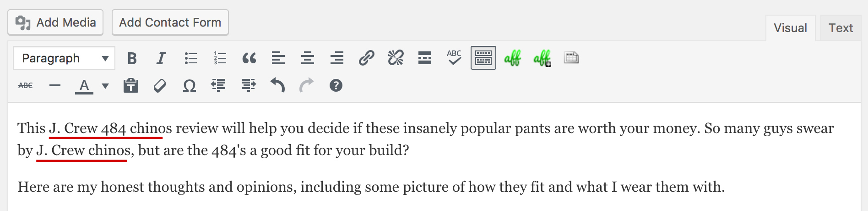
Task: Apply blockquote formatting
Action: pos(249,58)
